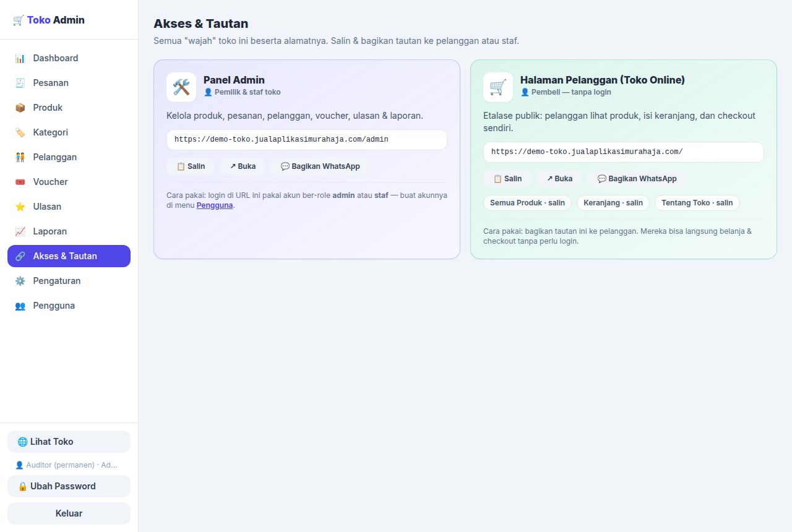Open the Dashboard menu
Screen dimensions: 792x532
click(x=69, y=58)
